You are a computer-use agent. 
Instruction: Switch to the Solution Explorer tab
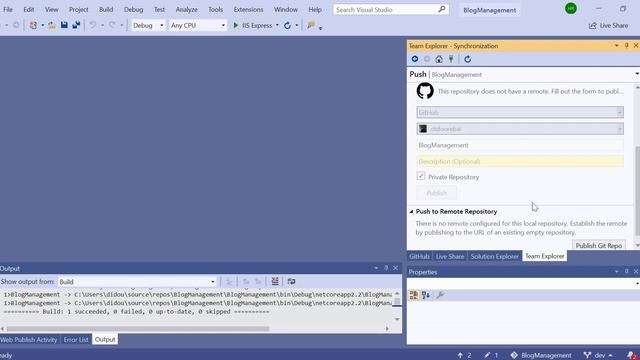pyautogui.click(x=494, y=256)
